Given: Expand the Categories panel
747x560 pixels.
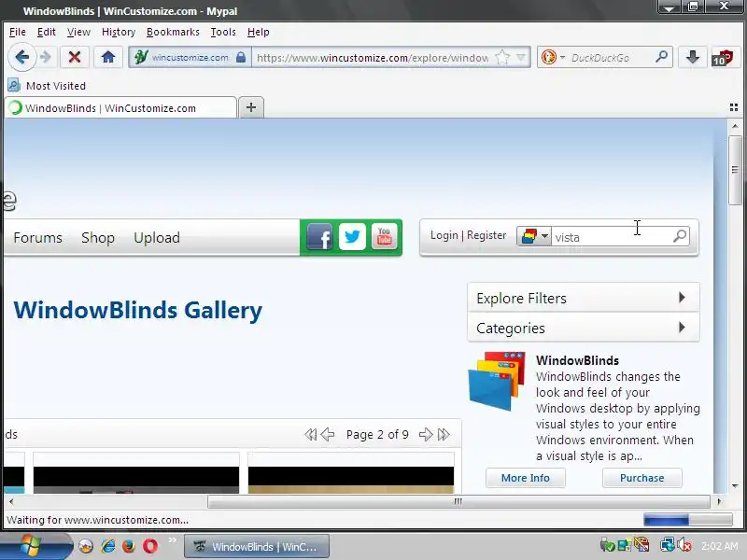Looking at the screenshot, I should (x=583, y=328).
